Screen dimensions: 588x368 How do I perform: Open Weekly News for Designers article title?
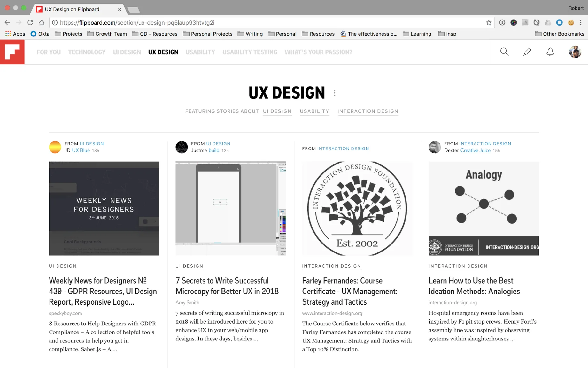click(x=103, y=291)
